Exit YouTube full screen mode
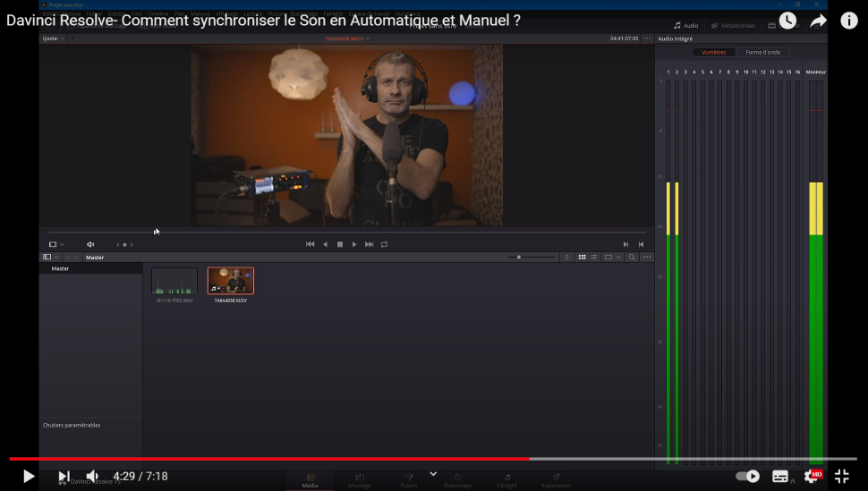 (x=842, y=476)
